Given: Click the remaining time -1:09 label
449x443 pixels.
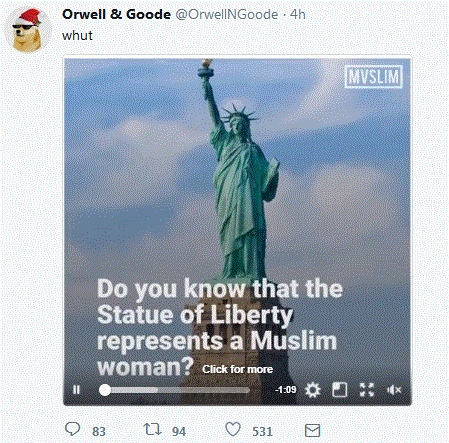Looking at the screenshot, I should click(x=286, y=390).
